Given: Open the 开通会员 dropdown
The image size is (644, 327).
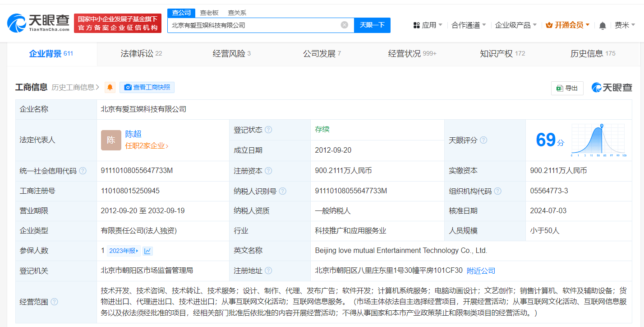Looking at the screenshot, I should 568,25.
